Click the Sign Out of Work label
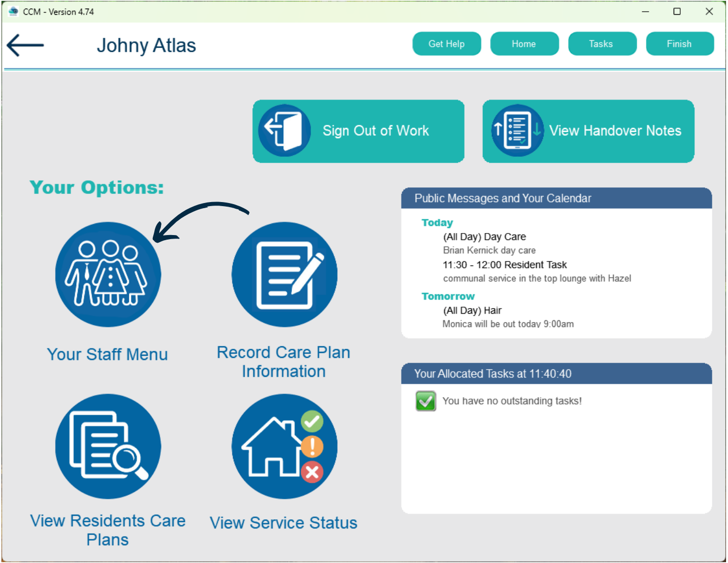Image resolution: width=728 pixels, height=563 pixels. tap(376, 130)
